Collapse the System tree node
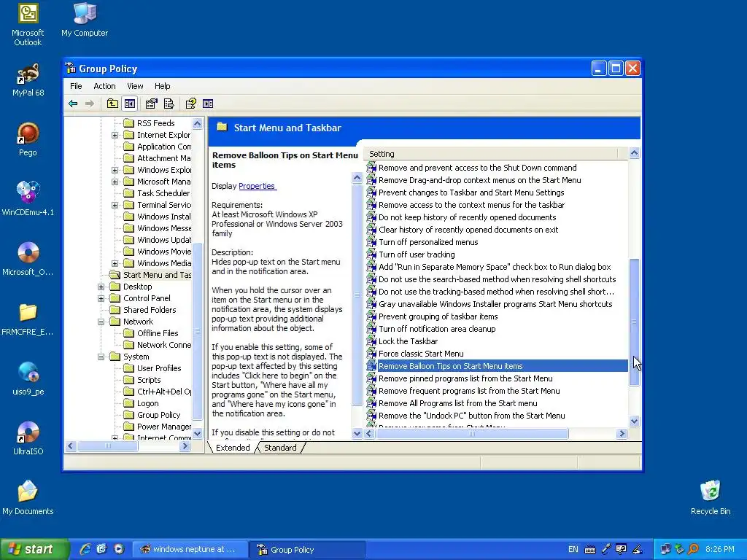747x560 pixels. pos(101,357)
